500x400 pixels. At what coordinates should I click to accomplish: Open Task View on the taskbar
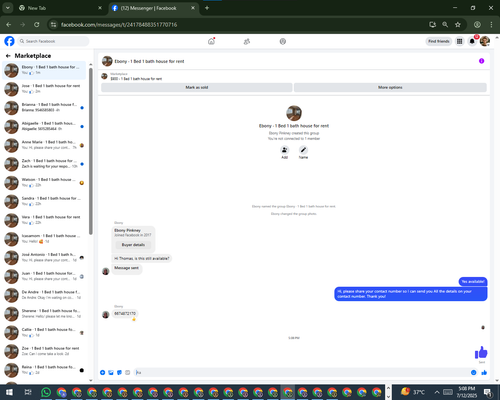[28, 392]
